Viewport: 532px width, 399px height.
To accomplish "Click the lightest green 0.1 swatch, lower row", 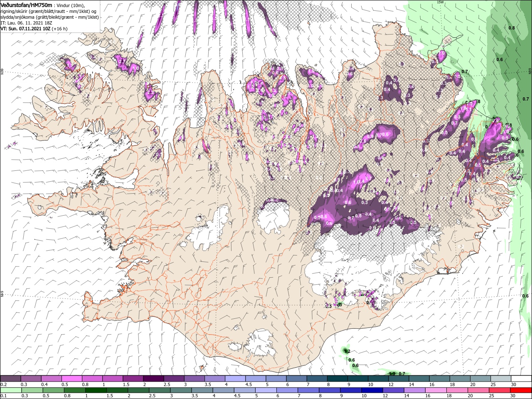I will click(10, 390).
